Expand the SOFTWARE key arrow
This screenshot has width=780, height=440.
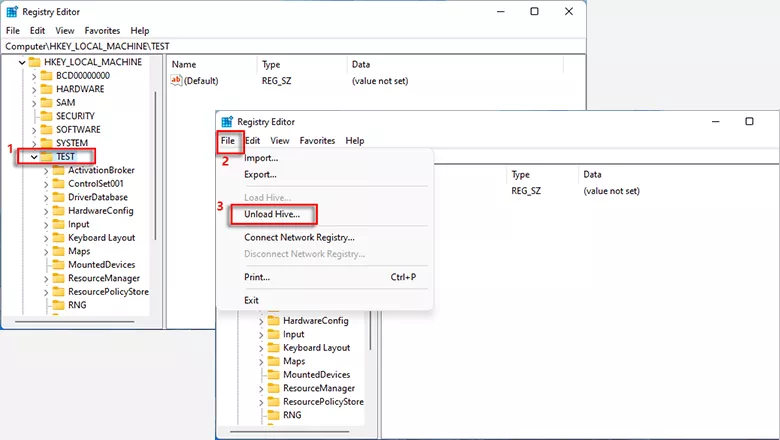point(34,130)
